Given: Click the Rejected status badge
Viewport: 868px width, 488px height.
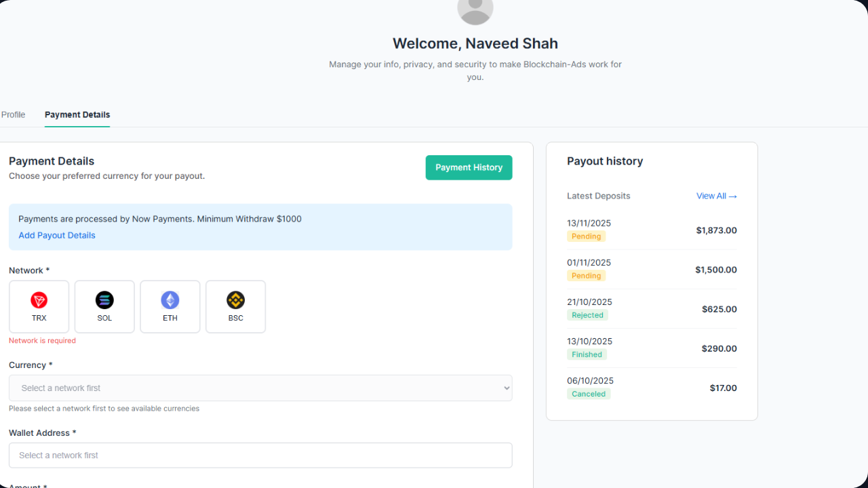Looking at the screenshot, I should point(587,314).
